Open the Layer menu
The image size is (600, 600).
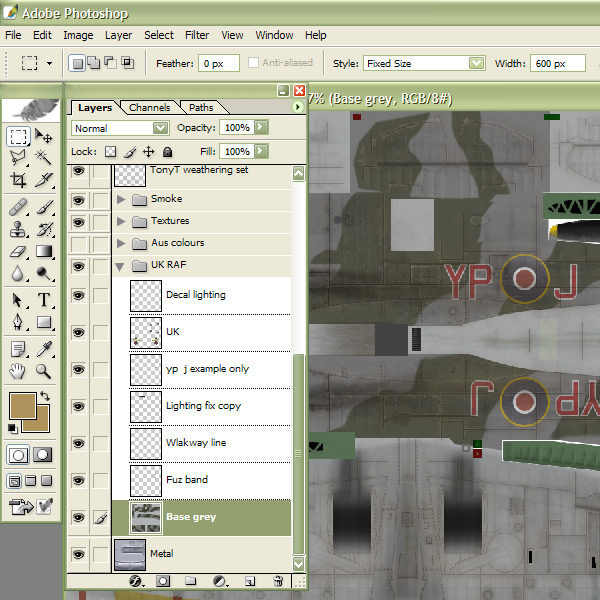(119, 35)
